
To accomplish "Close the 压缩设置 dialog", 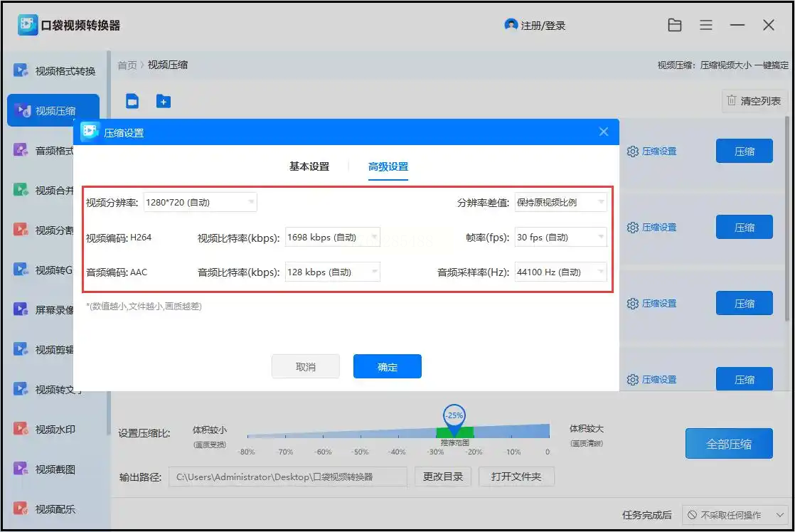I will click(604, 132).
